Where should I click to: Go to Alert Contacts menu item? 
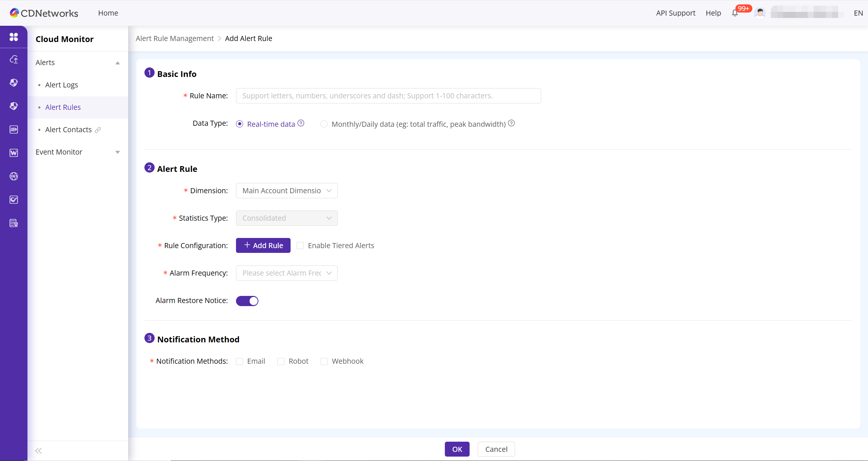point(68,129)
